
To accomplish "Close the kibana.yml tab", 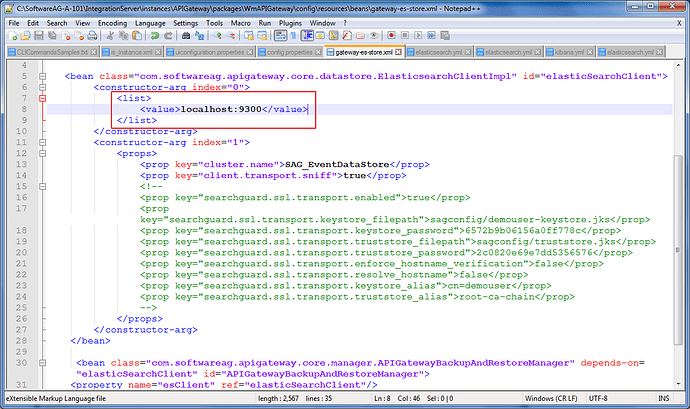I will 590,52.
